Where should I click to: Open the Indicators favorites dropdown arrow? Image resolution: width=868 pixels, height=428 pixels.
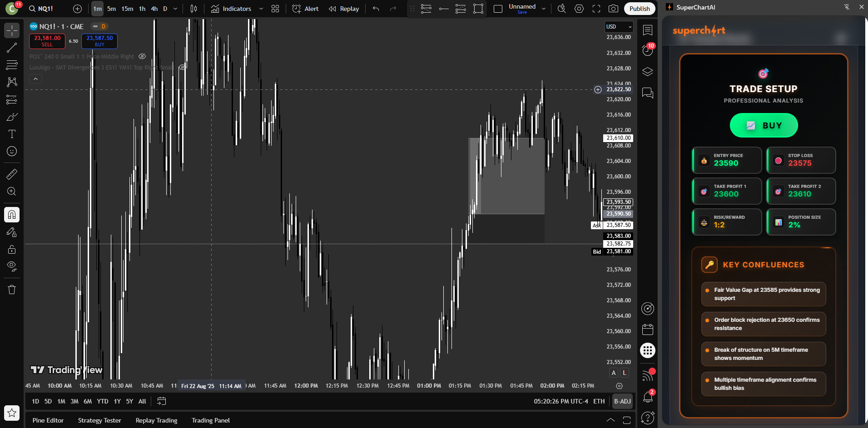[x=261, y=9]
